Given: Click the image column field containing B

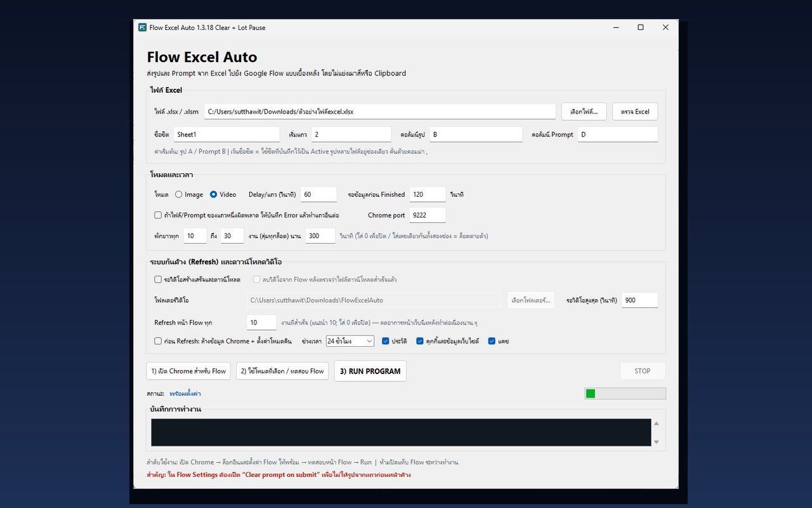Looking at the screenshot, I should [x=478, y=135].
